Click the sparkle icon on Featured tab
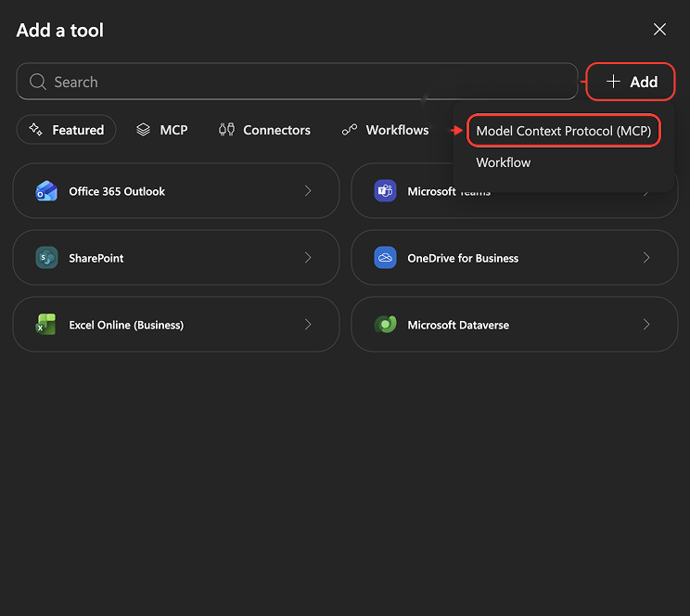690x616 pixels. [35, 130]
